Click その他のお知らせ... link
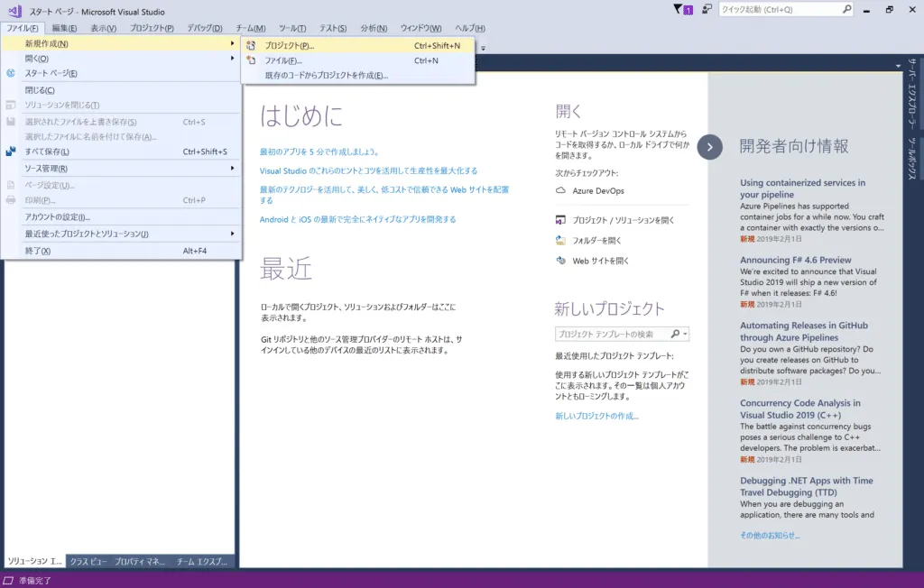The image size is (924, 588). pyautogui.click(x=770, y=535)
